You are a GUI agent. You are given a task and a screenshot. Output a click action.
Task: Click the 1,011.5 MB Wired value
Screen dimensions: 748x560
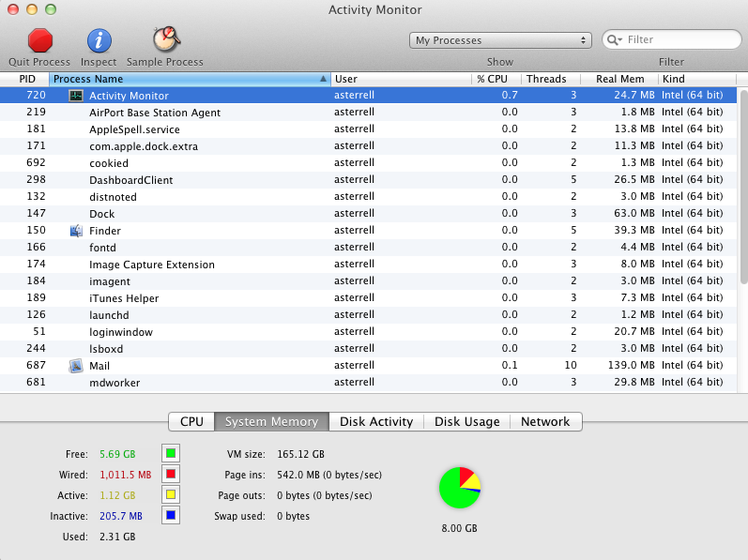coord(126,475)
